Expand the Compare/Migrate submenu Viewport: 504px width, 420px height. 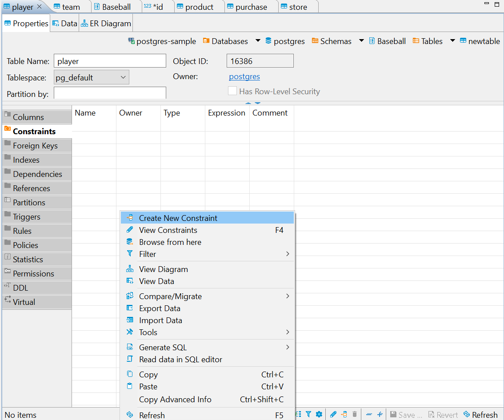coord(207,296)
